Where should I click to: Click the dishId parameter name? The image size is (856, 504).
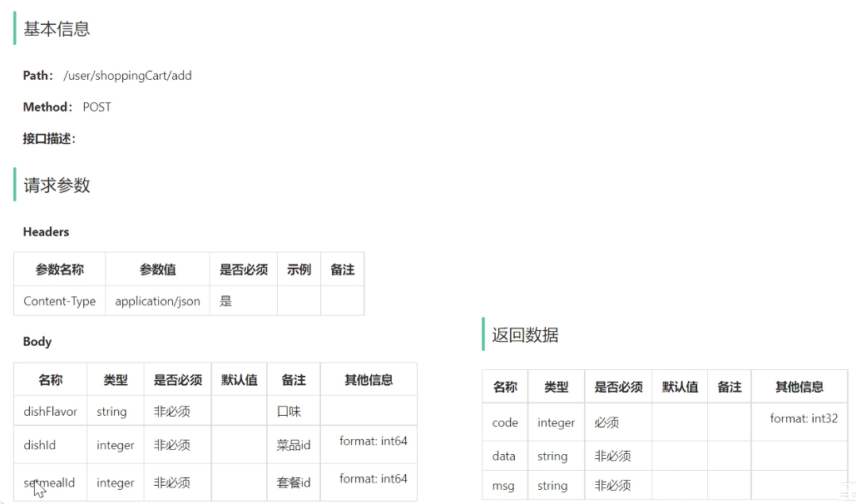[x=40, y=445]
